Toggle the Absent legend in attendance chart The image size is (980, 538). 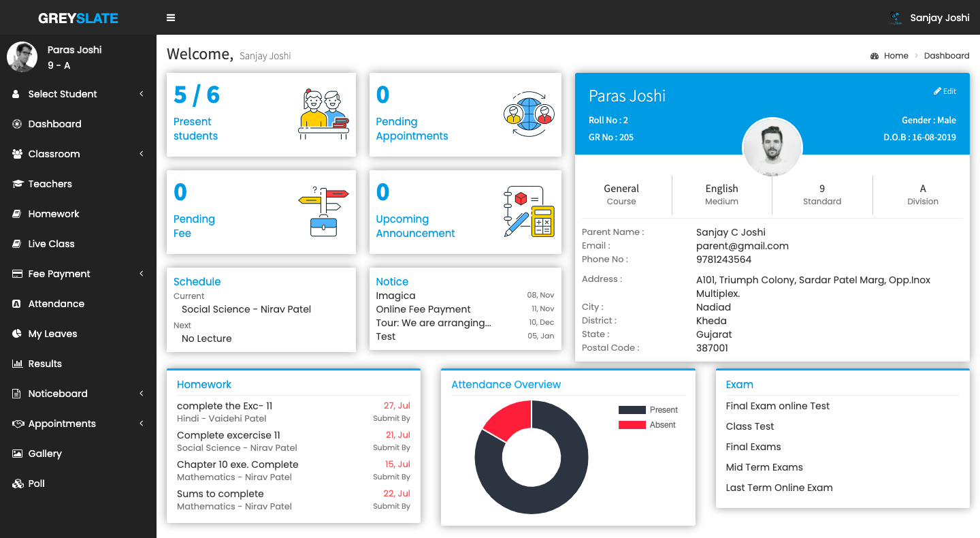[x=647, y=425]
